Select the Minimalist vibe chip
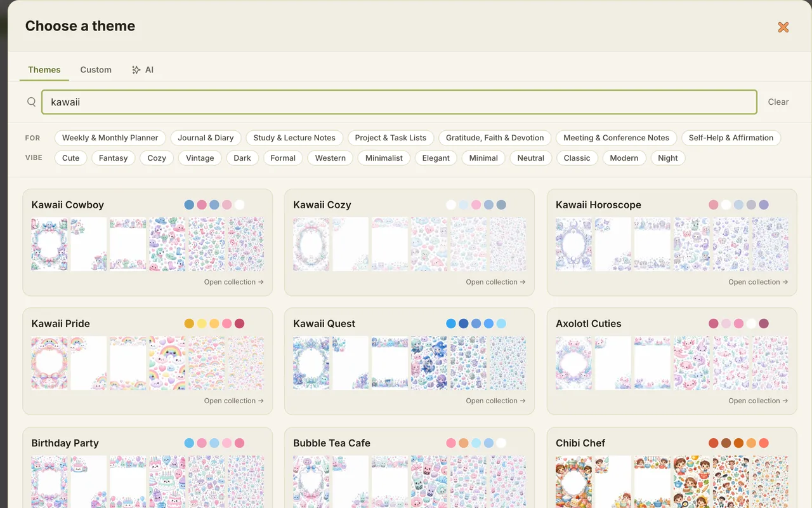 384,158
